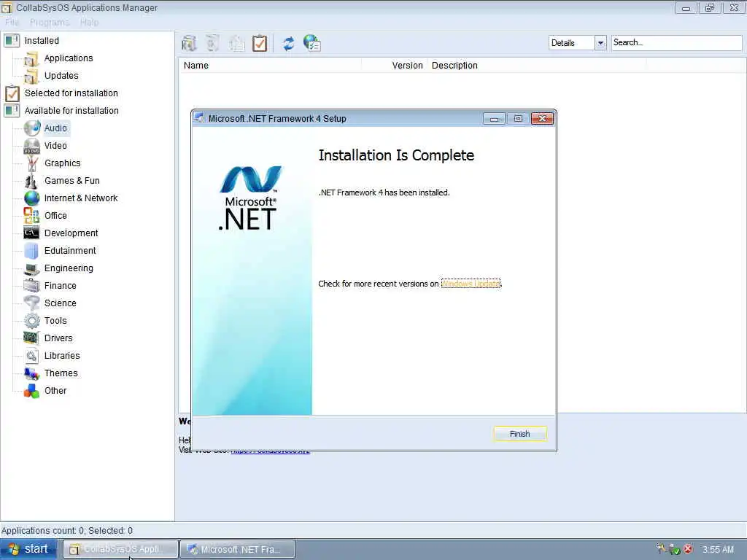This screenshot has width=747, height=560.
Task: Click the Microsoft .NET logo image
Action: click(249, 198)
